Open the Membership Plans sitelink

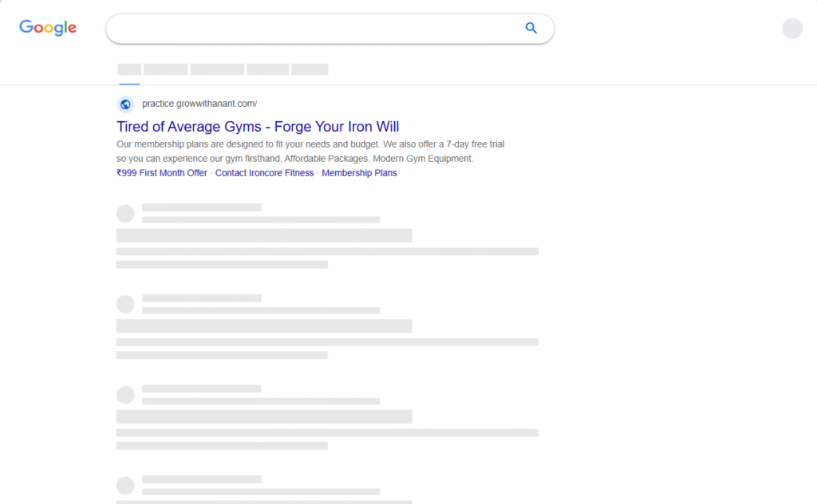[359, 173]
